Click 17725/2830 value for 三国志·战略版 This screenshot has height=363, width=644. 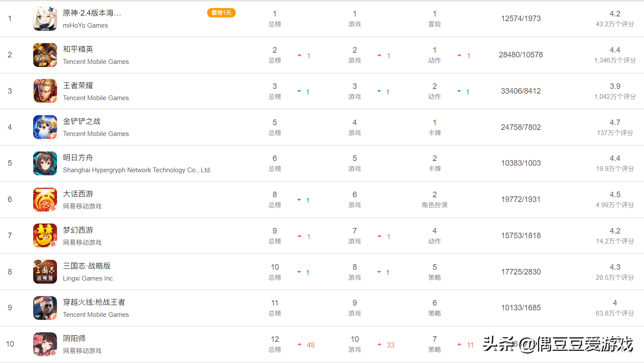[x=521, y=272]
